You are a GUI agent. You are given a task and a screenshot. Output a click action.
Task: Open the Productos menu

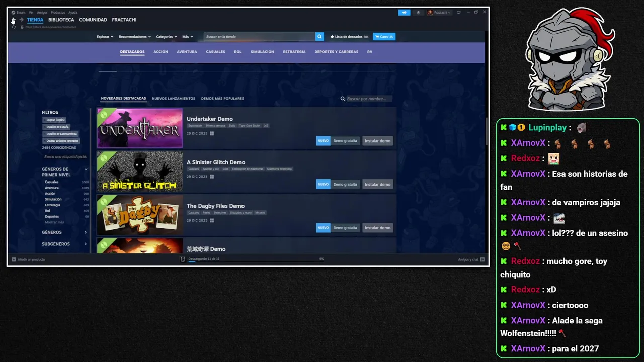(58, 12)
